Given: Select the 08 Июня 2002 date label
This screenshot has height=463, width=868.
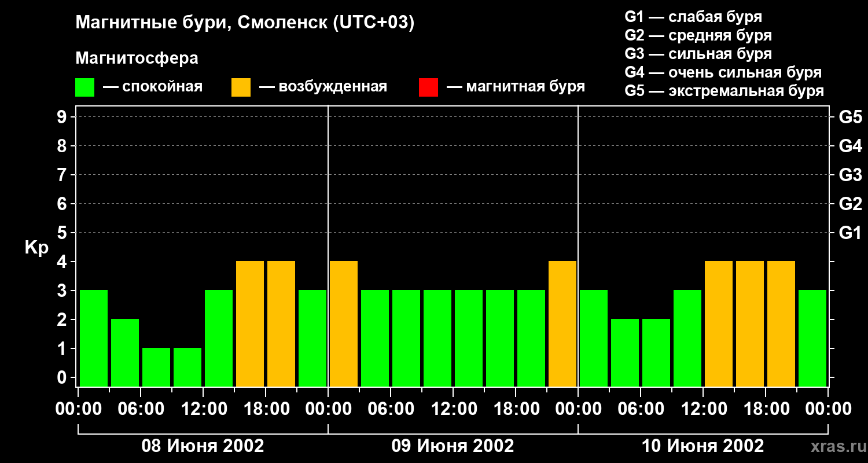Looking at the screenshot, I should (203, 446).
